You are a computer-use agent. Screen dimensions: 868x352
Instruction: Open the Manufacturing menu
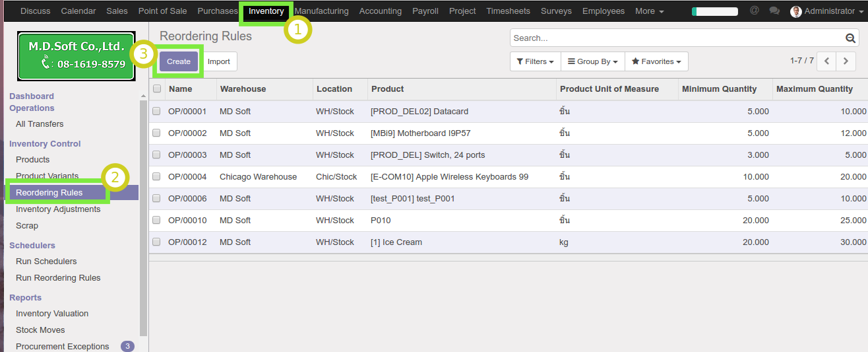tap(321, 11)
